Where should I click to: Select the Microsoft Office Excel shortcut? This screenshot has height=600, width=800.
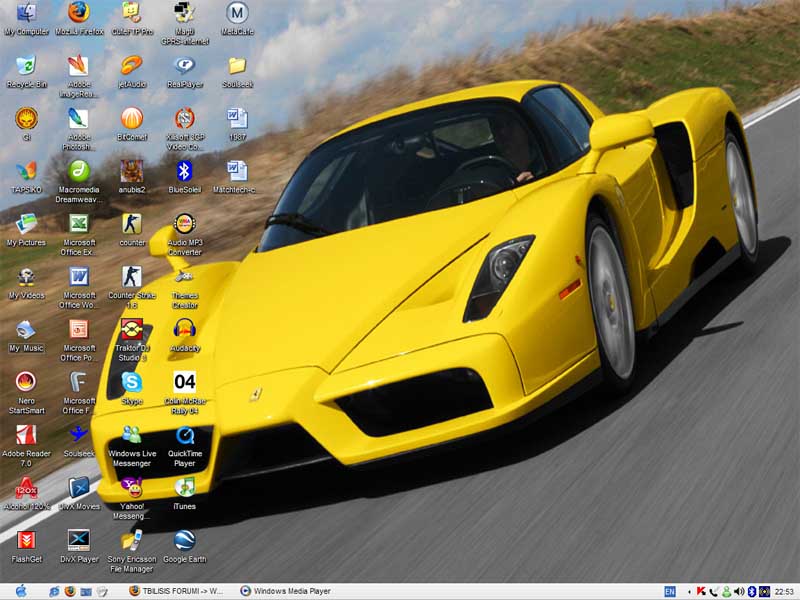(x=79, y=235)
